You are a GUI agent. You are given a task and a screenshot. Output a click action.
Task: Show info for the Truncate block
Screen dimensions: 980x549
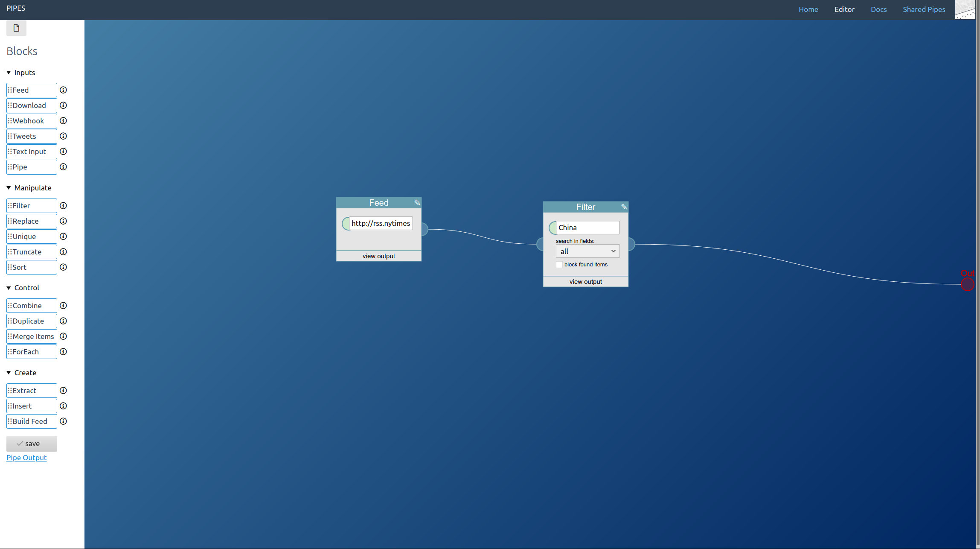(x=63, y=252)
